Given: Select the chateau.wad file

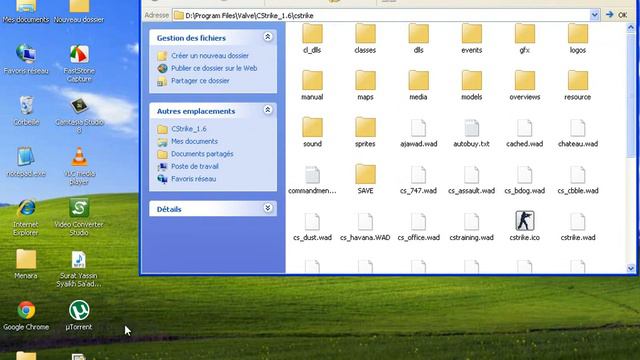Looking at the screenshot, I should (x=578, y=133).
